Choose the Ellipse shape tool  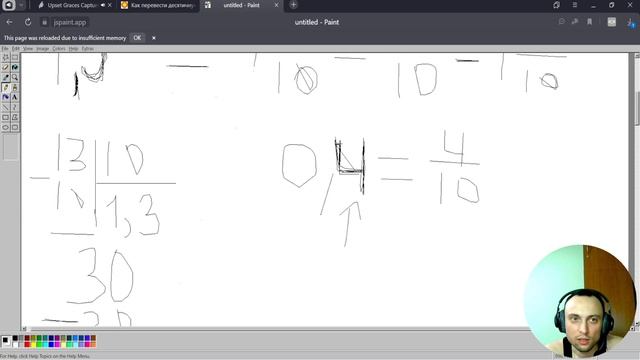tap(5, 127)
